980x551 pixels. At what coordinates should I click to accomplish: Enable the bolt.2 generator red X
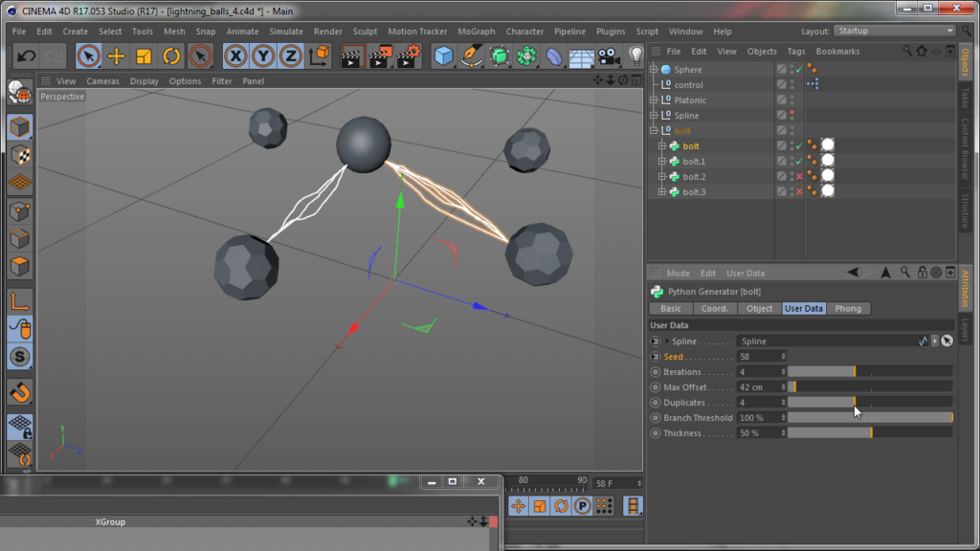point(799,176)
